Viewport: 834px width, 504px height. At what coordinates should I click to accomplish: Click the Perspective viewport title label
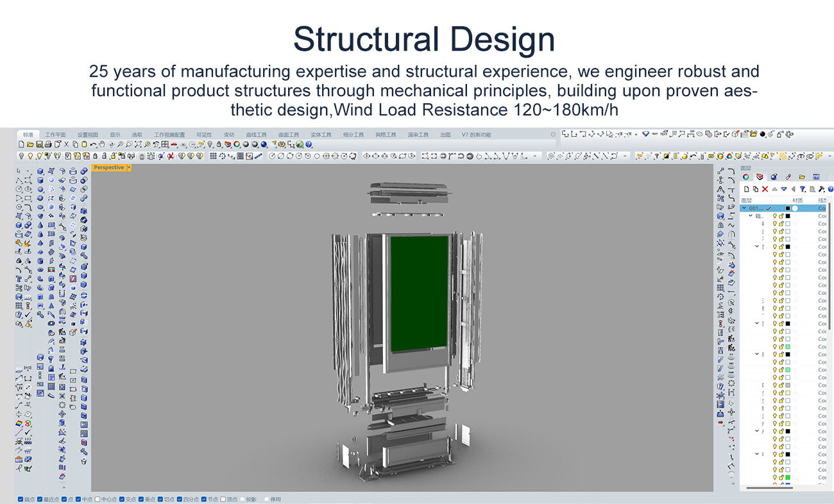point(109,167)
